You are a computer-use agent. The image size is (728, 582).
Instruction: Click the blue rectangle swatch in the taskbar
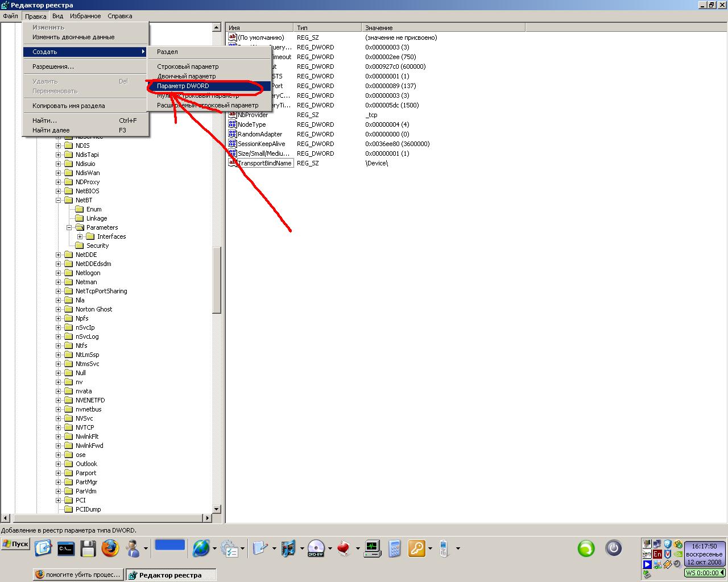pyautogui.click(x=170, y=544)
